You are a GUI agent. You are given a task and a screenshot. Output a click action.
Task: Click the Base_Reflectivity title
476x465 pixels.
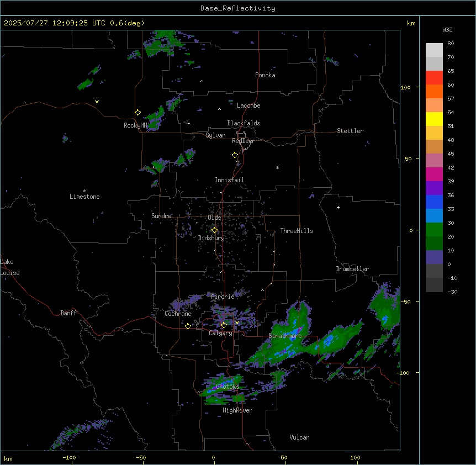pos(238,8)
